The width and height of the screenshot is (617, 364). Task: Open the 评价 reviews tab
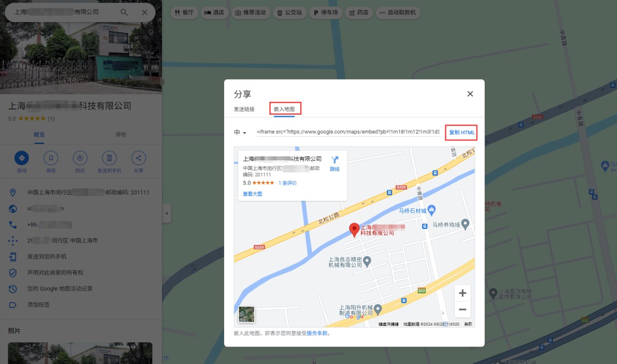pyautogui.click(x=121, y=135)
